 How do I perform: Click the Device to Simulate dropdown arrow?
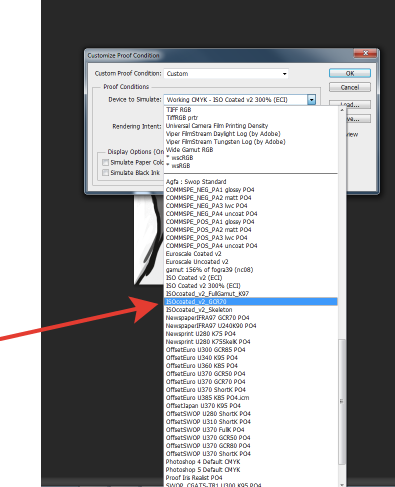tap(311, 100)
